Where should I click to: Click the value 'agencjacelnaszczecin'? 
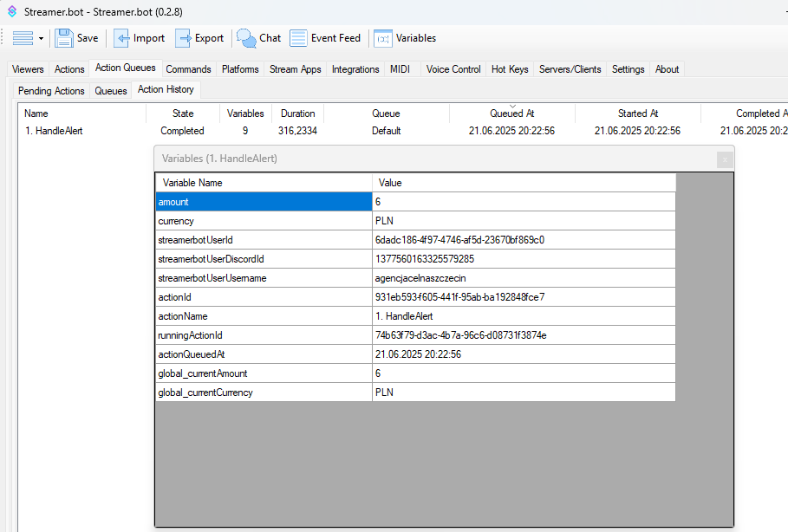click(420, 278)
